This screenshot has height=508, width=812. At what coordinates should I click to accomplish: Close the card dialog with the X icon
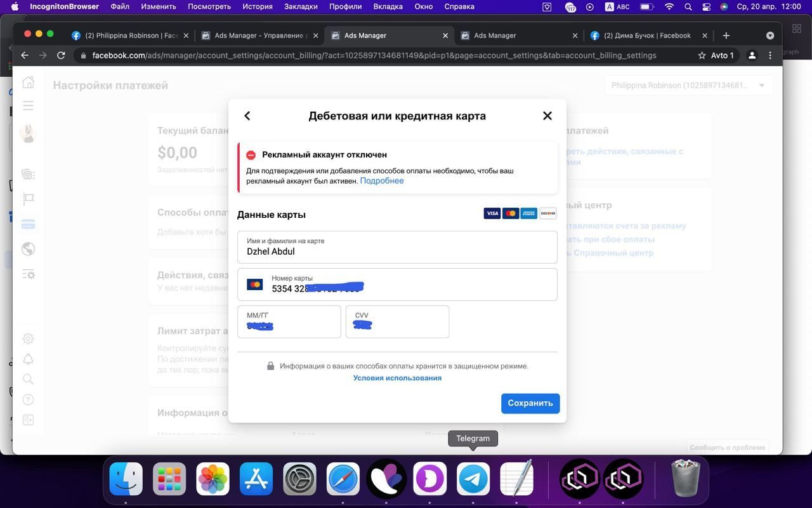click(x=547, y=116)
